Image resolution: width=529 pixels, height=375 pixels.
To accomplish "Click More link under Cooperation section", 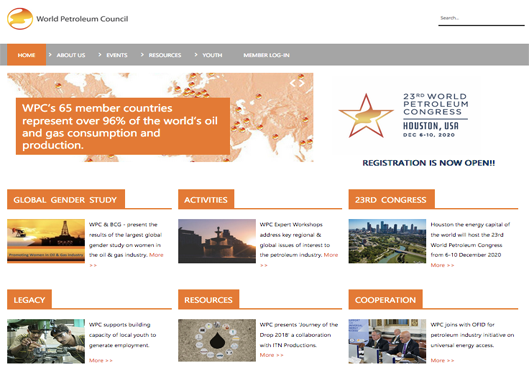I will tap(442, 360).
